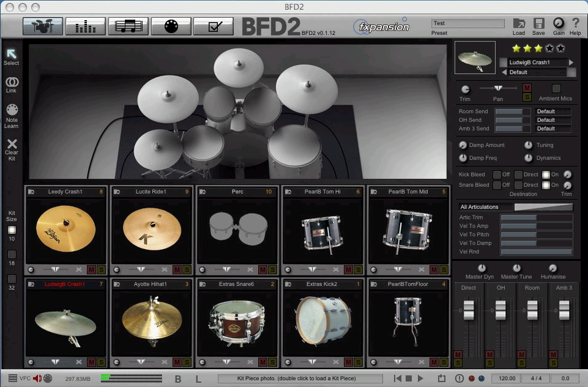Viewport: 588px width, 387px height.
Task: Open the Grooves page notation tab
Action: (x=128, y=26)
